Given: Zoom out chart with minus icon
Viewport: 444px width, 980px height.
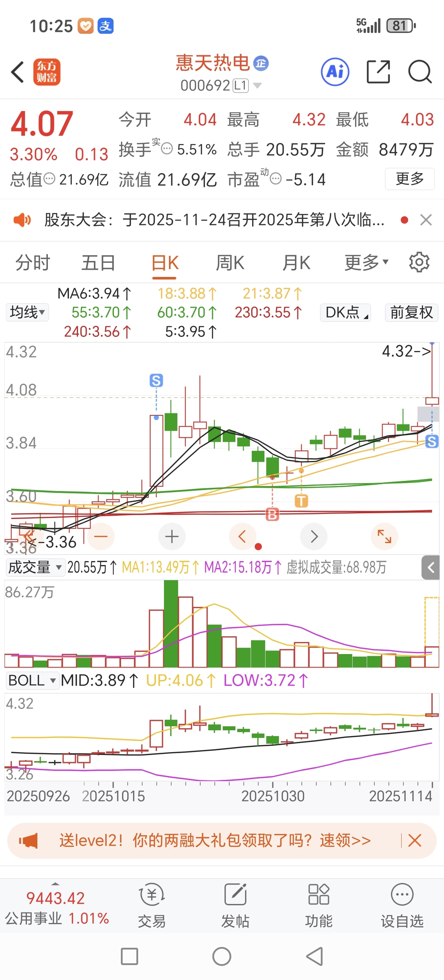Looking at the screenshot, I should point(101,536).
